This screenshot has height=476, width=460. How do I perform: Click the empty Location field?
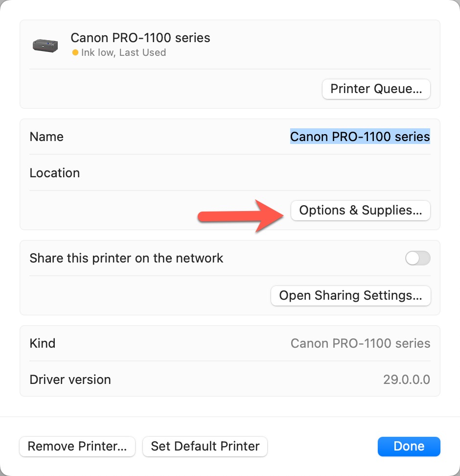point(294,173)
